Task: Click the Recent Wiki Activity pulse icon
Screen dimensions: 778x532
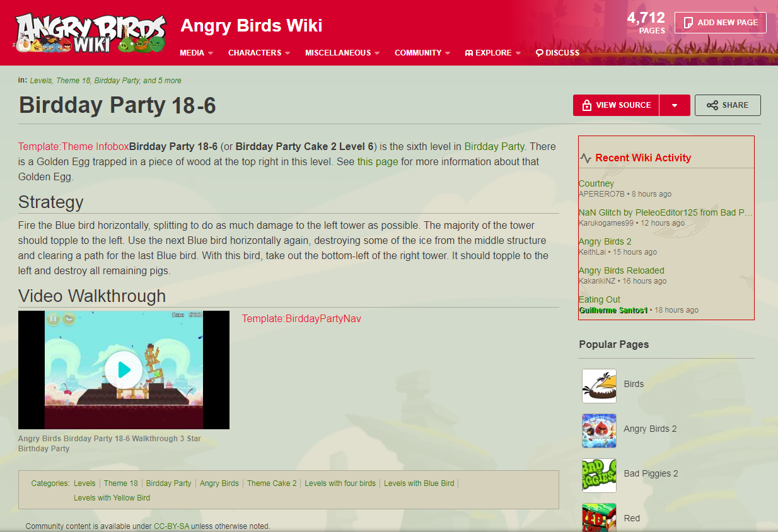Action: click(586, 158)
